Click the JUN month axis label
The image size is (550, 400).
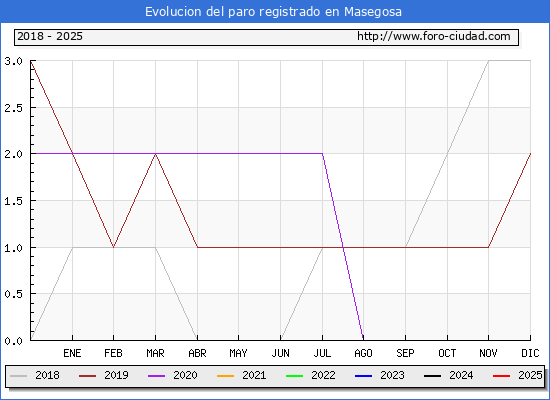[x=281, y=353]
